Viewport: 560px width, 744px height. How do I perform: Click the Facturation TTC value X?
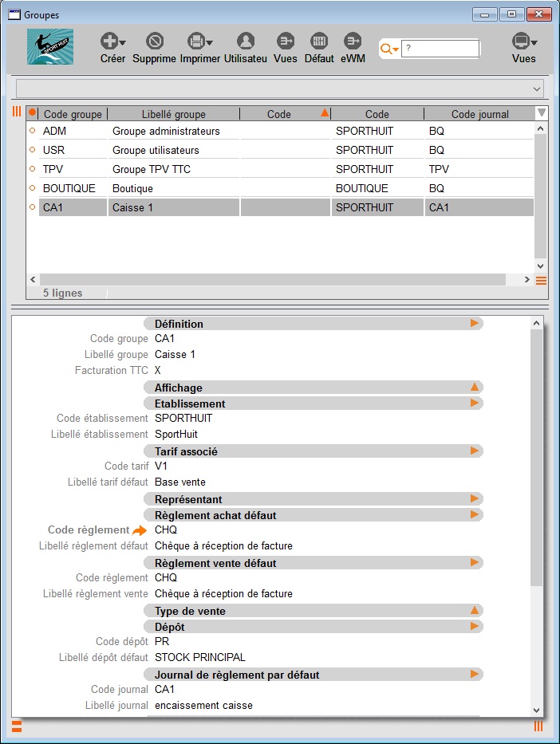[158, 370]
